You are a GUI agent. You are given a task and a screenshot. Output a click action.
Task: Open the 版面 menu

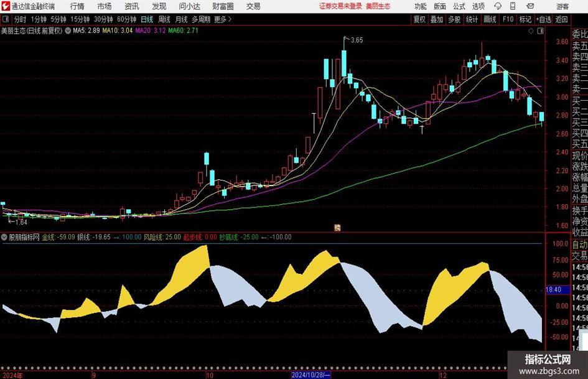pyautogui.click(x=439, y=6)
